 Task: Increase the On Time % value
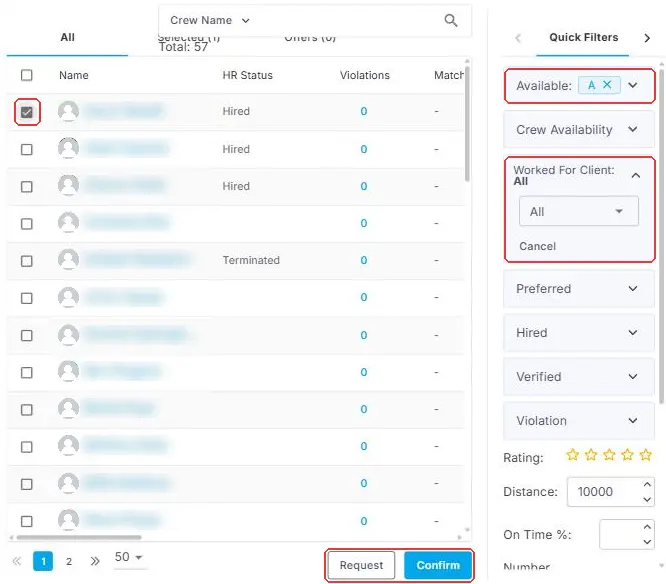tap(647, 527)
